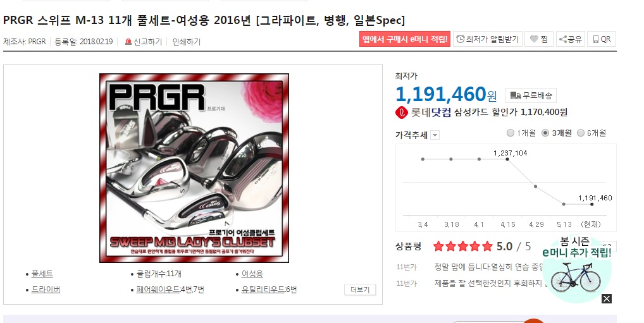Click the 롯데닷컴 red logo icon
Screen dimensions: 644x323
(401, 113)
